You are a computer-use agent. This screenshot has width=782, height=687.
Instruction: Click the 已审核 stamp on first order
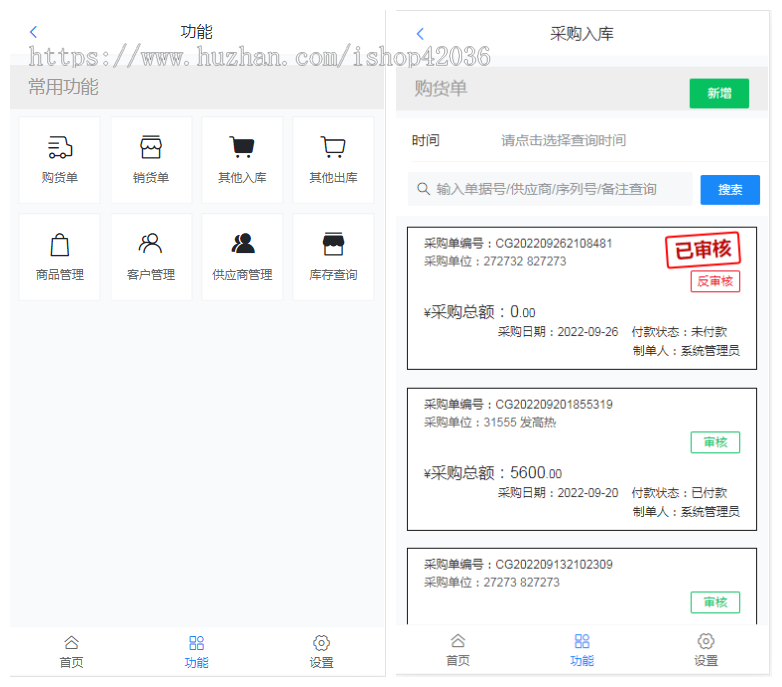point(703,250)
